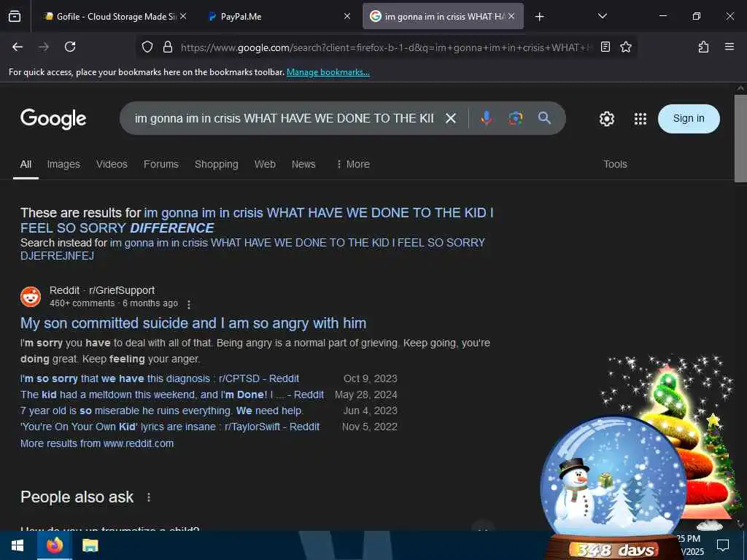Switch to Videos results tab
This screenshot has height=560, width=747.
(x=112, y=164)
